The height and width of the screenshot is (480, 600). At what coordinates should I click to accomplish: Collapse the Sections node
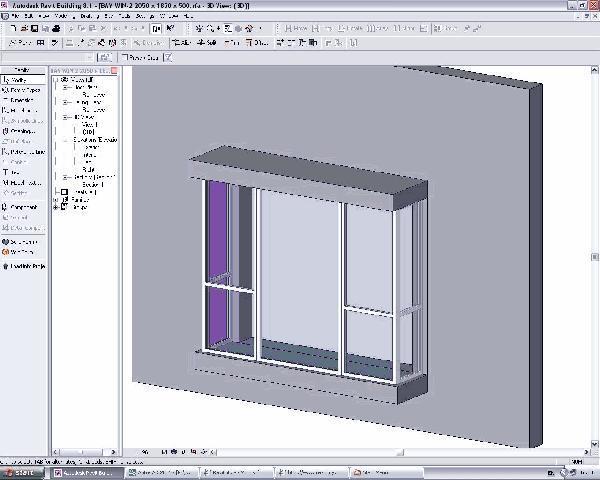(65, 177)
